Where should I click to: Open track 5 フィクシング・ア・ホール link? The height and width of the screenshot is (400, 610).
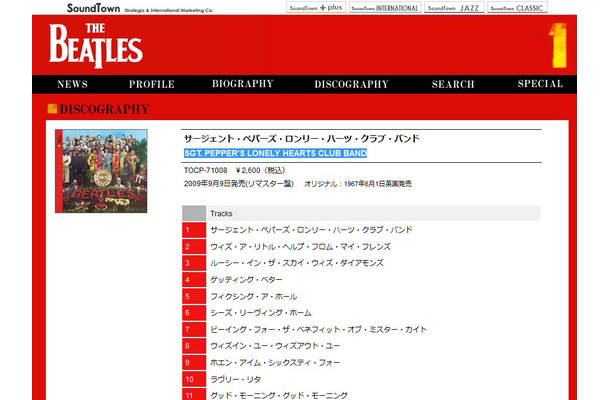tap(254, 296)
